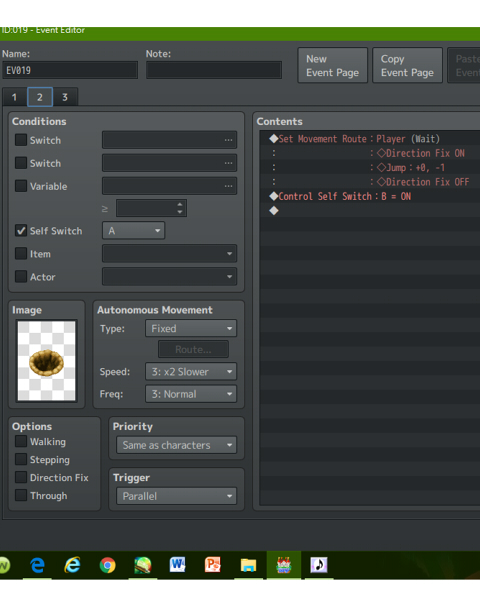Check the Direction Fix option
This screenshot has width=480, height=600.
point(21,477)
